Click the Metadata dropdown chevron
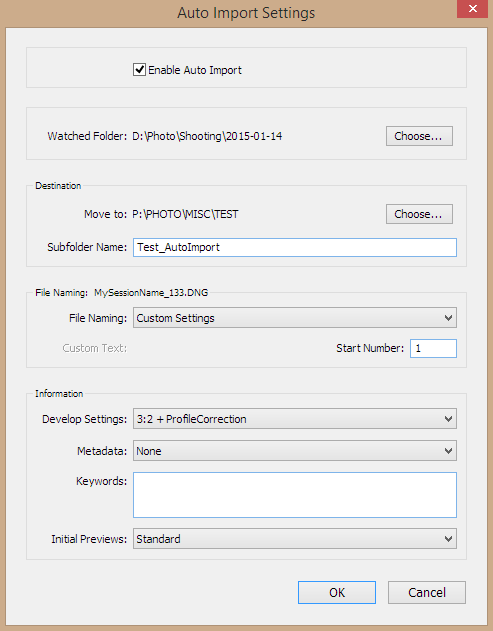Viewport: 493px width, 631px height. point(448,451)
